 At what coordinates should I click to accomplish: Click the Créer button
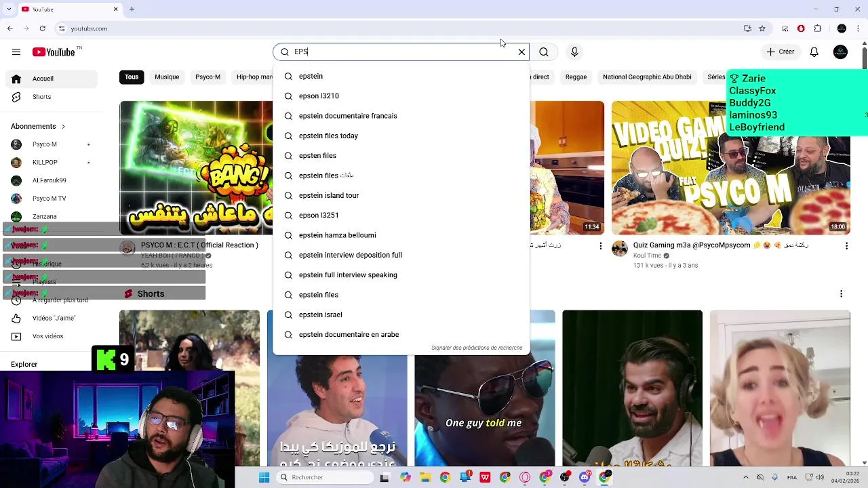tap(781, 52)
